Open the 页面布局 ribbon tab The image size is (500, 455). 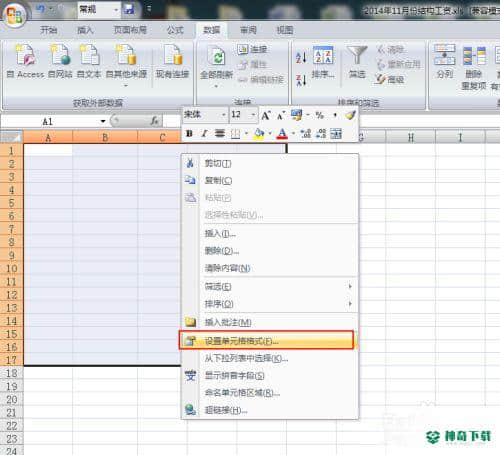[x=130, y=30]
